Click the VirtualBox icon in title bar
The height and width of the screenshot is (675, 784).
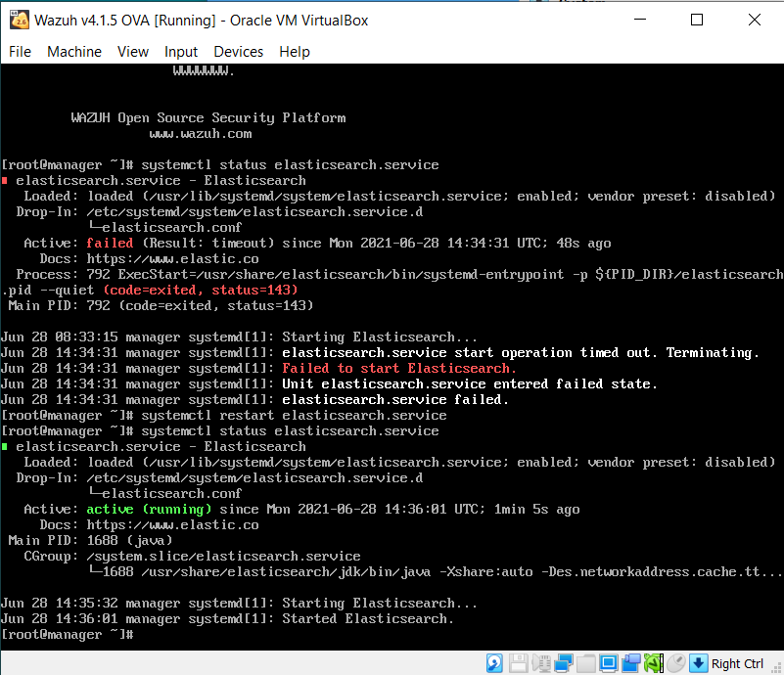20,20
